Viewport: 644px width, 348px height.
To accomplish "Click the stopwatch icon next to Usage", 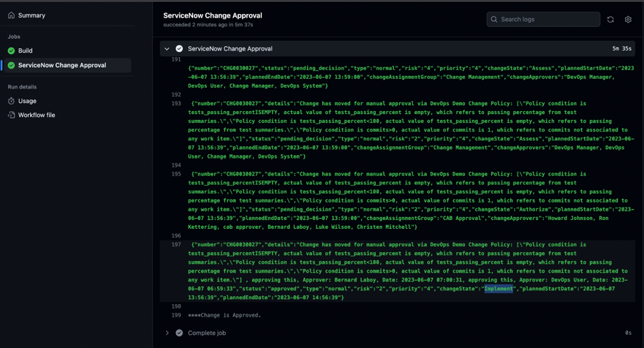I will (x=11, y=101).
